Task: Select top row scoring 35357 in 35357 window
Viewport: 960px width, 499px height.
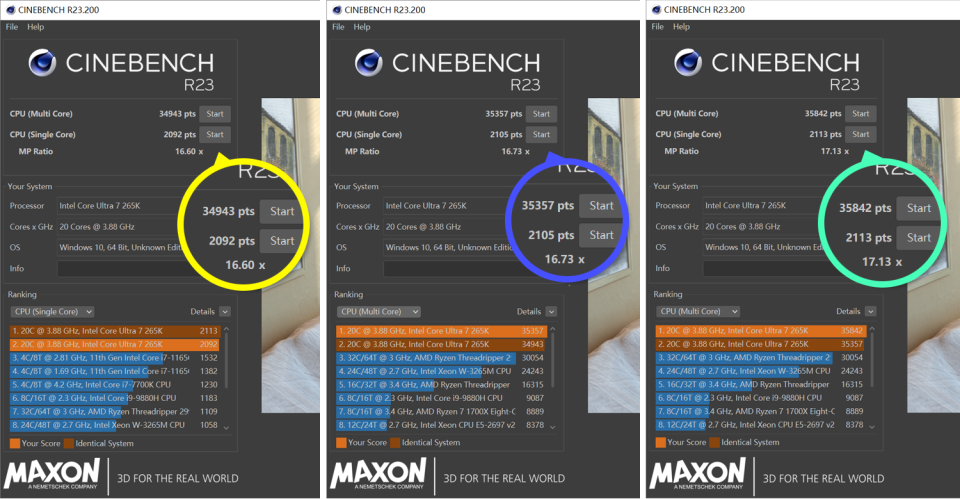Action: (441, 331)
